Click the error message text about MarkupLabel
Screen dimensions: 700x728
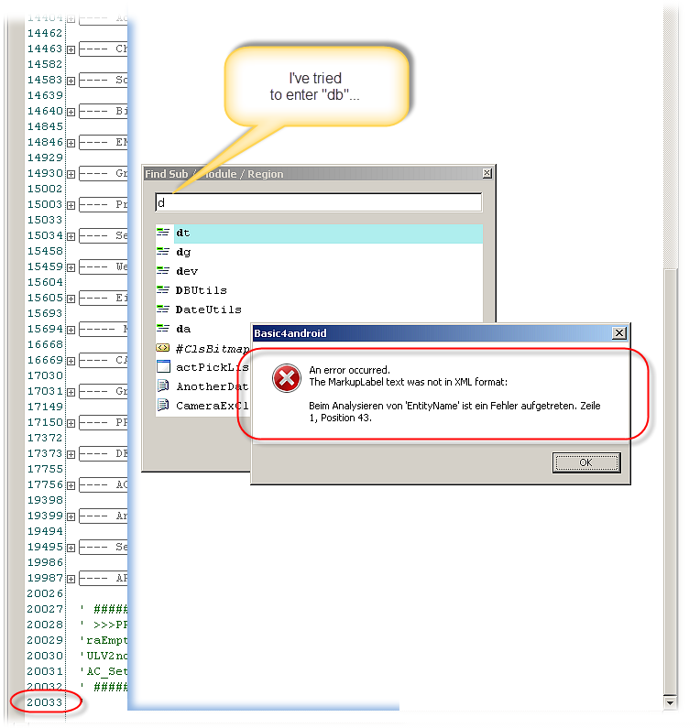409,382
